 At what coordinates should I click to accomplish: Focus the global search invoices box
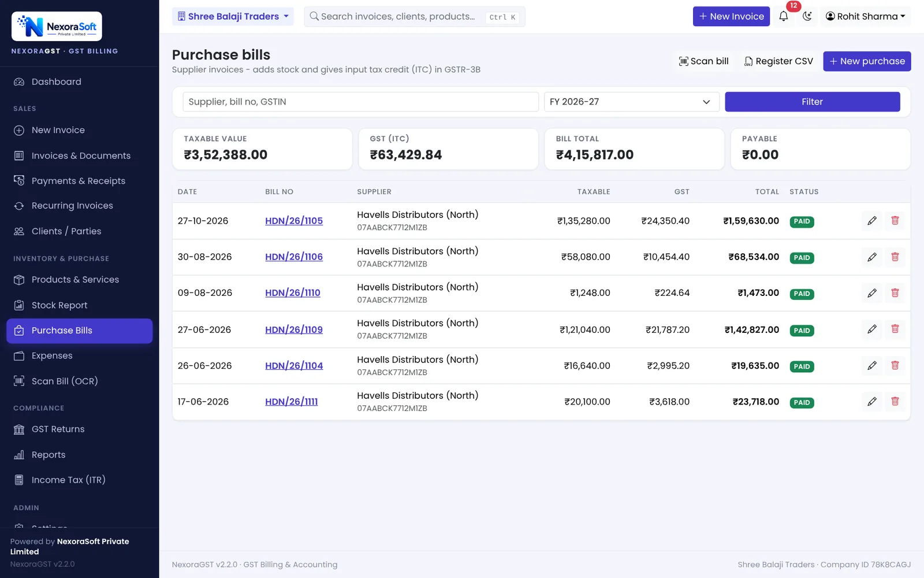415,16
